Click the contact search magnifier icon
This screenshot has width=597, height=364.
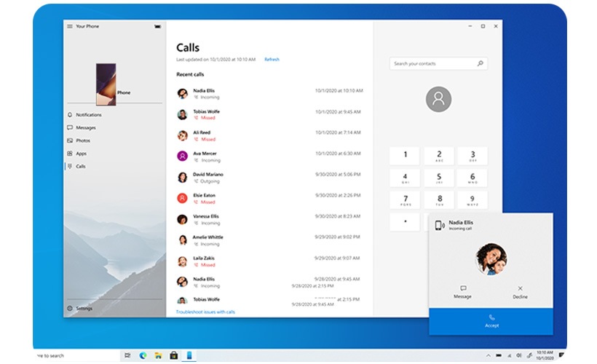pos(480,63)
